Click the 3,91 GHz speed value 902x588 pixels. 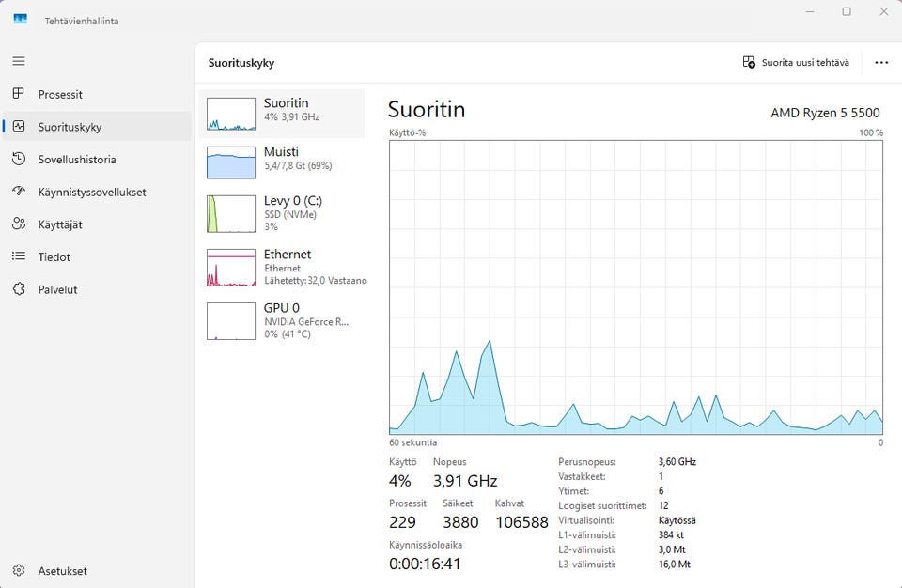click(465, 481)
